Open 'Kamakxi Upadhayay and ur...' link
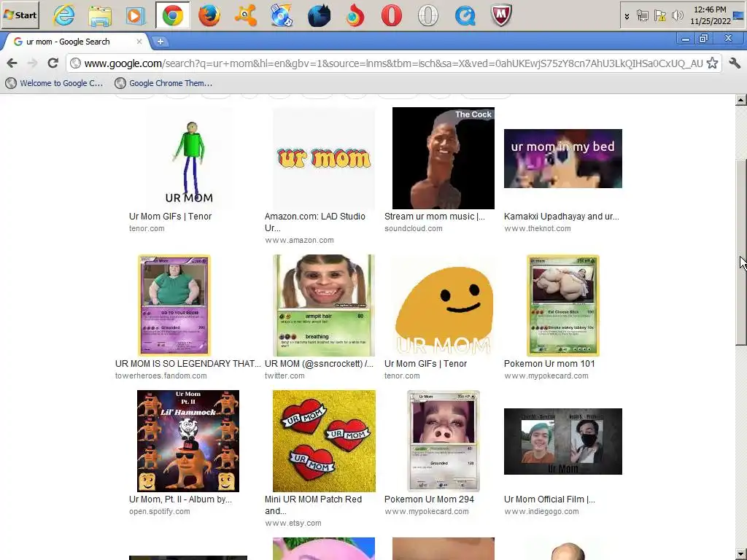Viewport: 747px width, 560px height. (562, 216)
